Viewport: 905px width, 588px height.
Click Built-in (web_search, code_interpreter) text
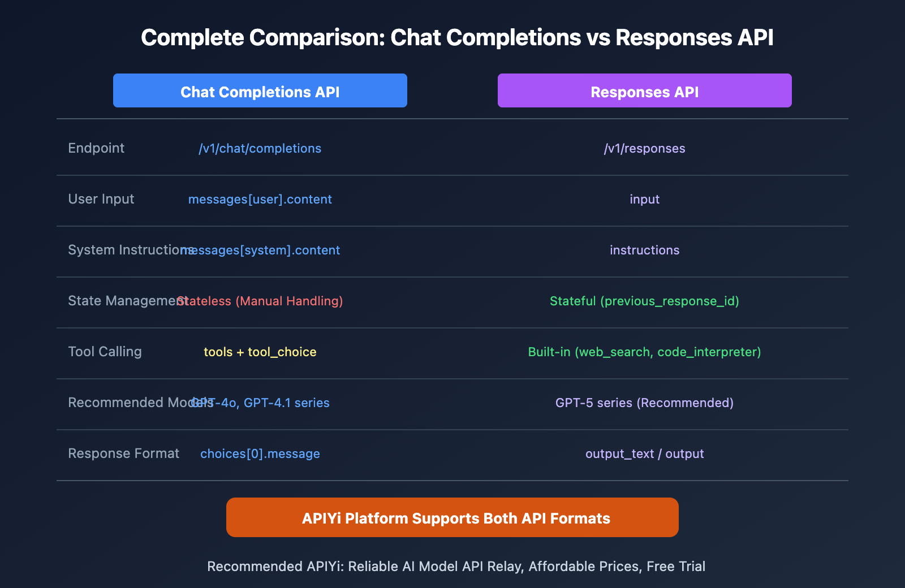click(x=644, y=352)
